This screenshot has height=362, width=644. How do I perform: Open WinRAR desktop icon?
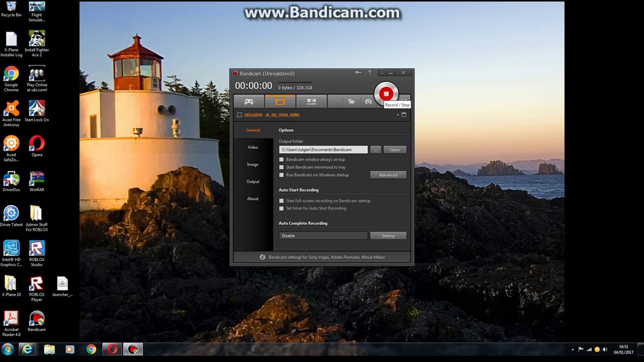pyautogui.click(x=37, y=182)
